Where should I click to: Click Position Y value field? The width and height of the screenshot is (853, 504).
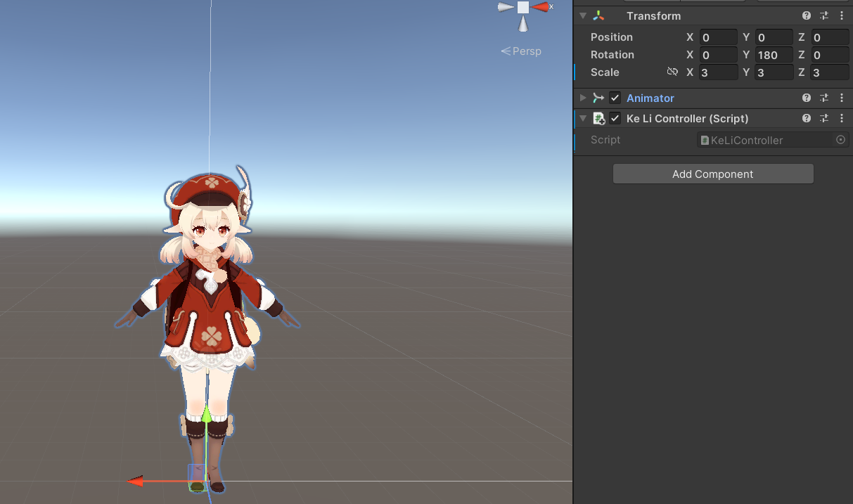(x=774, y=37)
